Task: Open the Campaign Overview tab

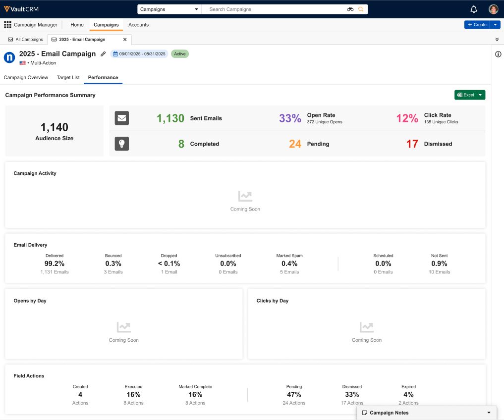Action: click(x=26, y=78)
